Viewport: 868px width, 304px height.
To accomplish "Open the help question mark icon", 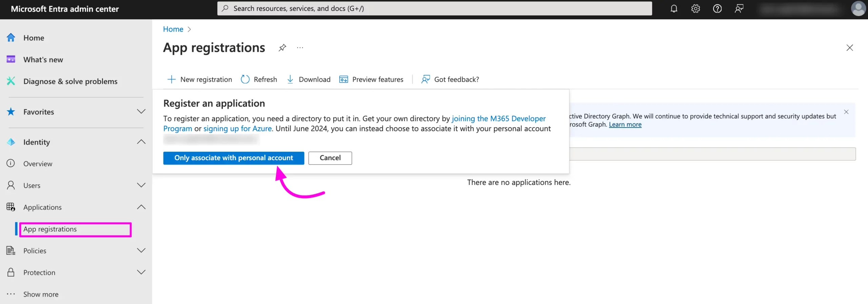I will click(717, 8).
